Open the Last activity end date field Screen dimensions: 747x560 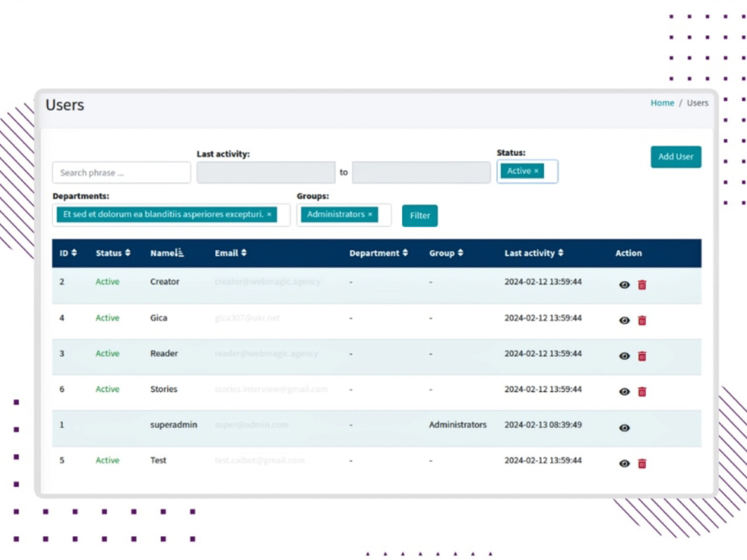421,172
